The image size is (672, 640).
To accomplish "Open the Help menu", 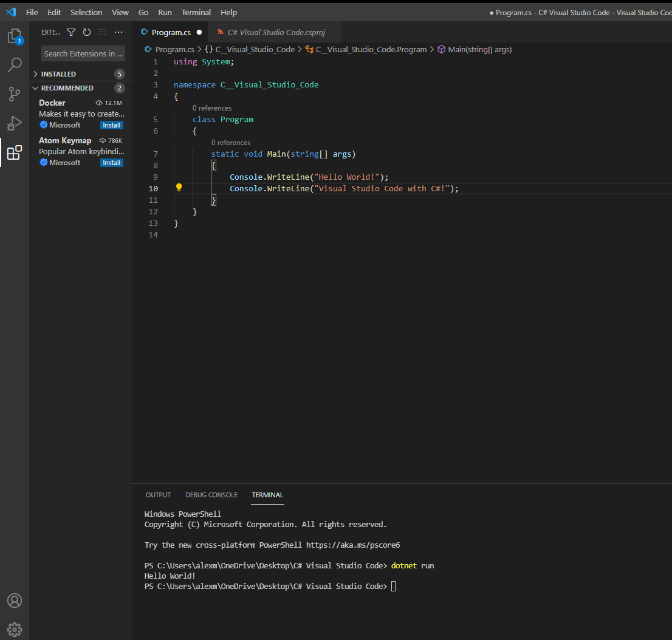I will [x=228, y=12].
